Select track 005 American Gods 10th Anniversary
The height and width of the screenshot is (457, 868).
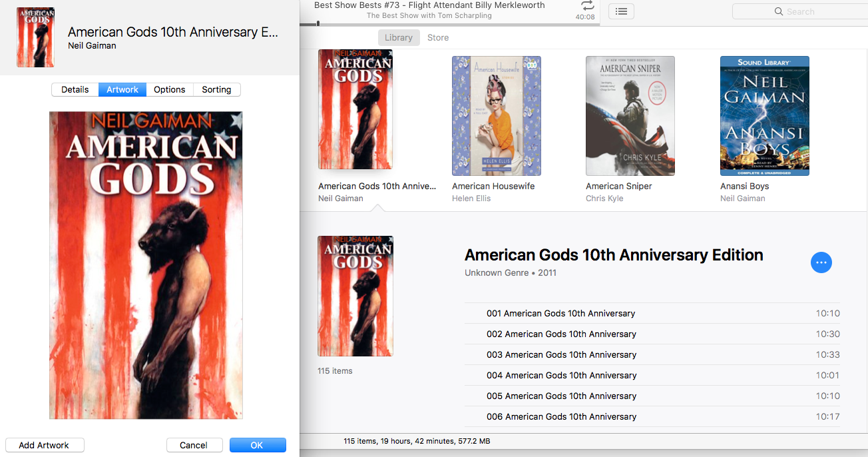pyautogui.click(x=652, y=396)
